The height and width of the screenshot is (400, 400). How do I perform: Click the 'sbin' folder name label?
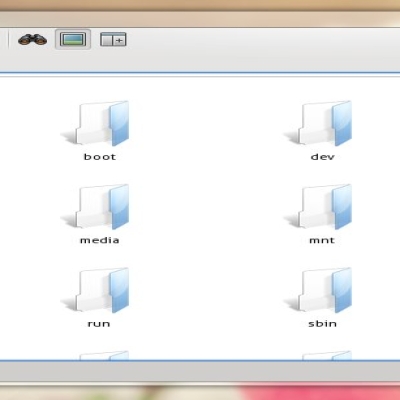coord(322,323)
